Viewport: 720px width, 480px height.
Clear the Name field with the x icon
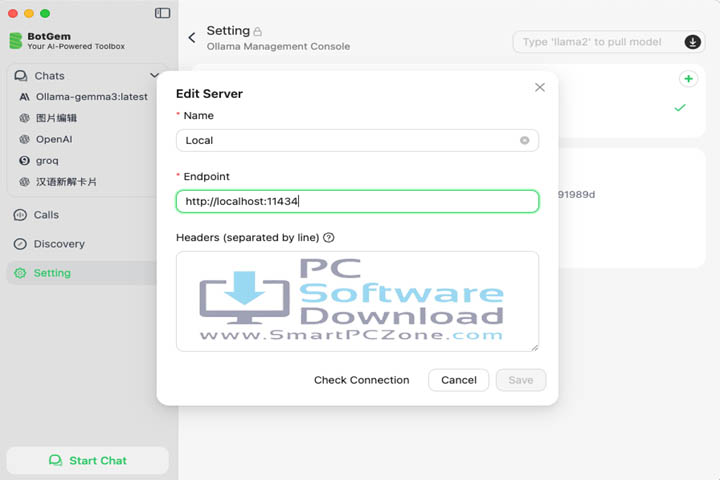[x=524, y=140]
